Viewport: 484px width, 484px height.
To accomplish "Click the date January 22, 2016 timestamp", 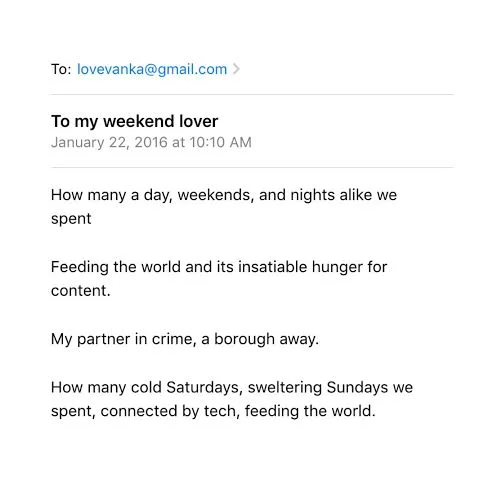I will pyautogui.click(x=151, y=142).
